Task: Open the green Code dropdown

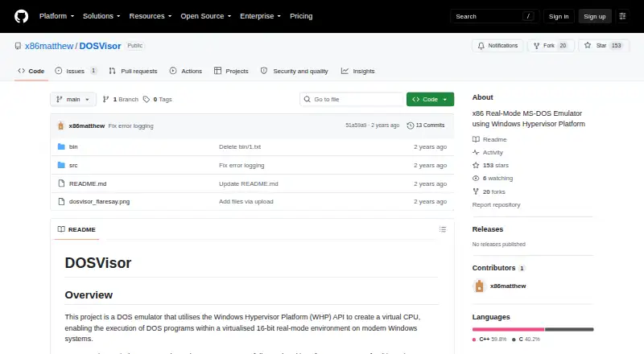Action: 430,100
